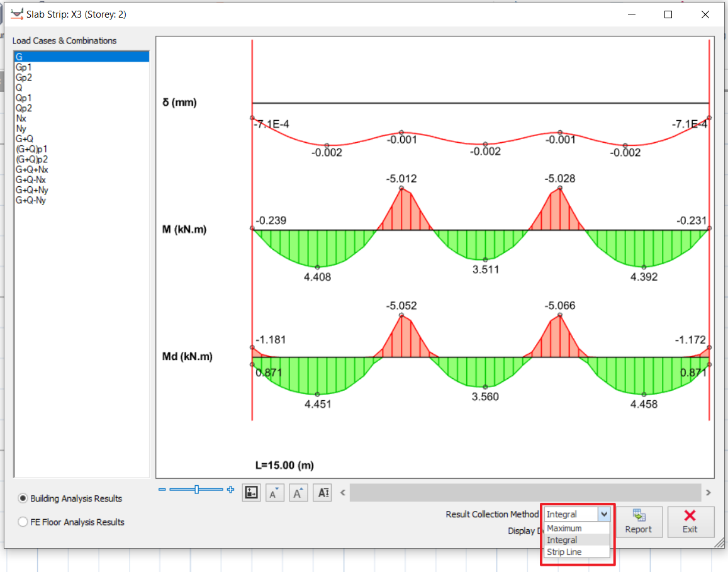Viewport: 728px width, 572px height.
Task: Click the text height settings icon
Action: (323, 493)
